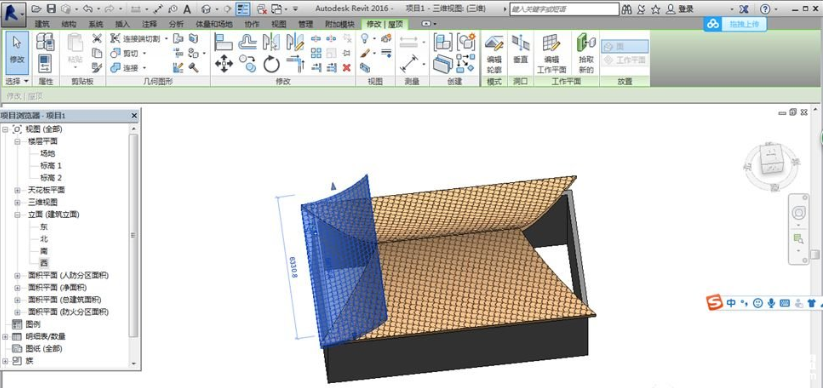Click the 垂直 opening tool

point(520,49)
